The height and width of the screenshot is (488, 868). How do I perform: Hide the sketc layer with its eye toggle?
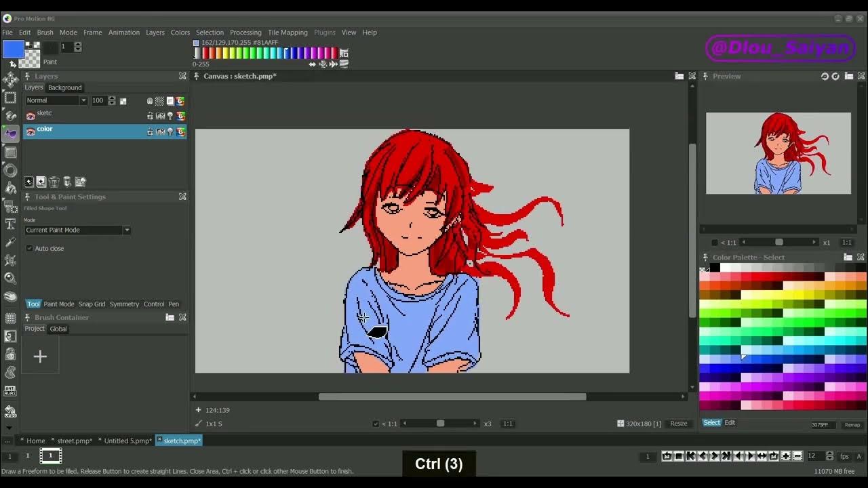pyautogui.click(x=31, y=113)
